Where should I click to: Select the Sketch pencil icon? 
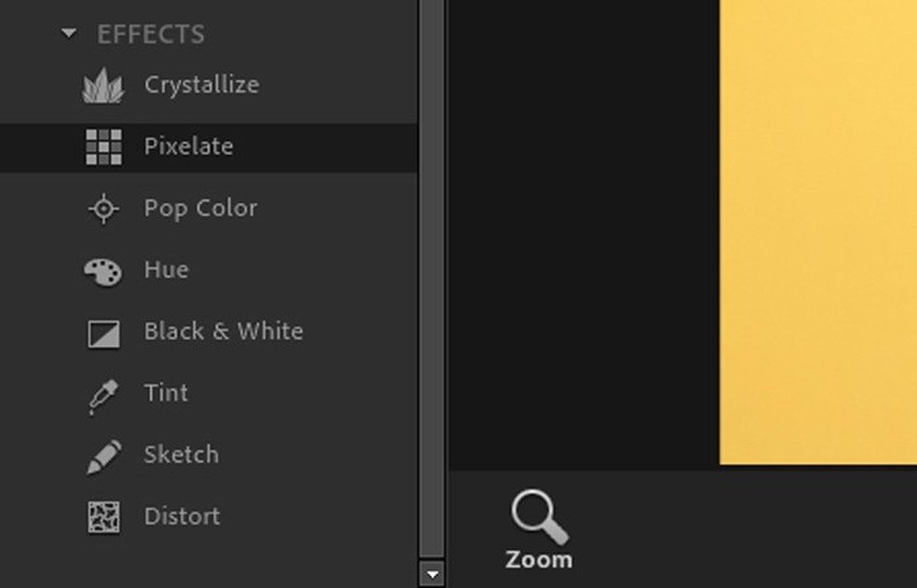(x=103, y=457)
